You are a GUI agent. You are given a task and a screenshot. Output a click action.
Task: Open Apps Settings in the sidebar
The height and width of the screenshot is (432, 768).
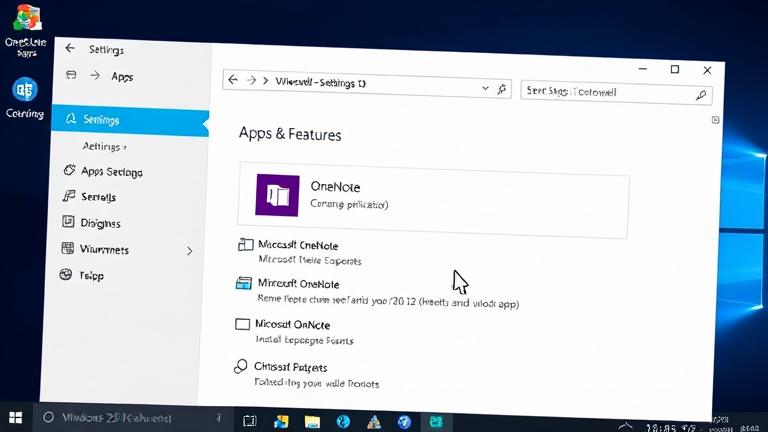112,171
